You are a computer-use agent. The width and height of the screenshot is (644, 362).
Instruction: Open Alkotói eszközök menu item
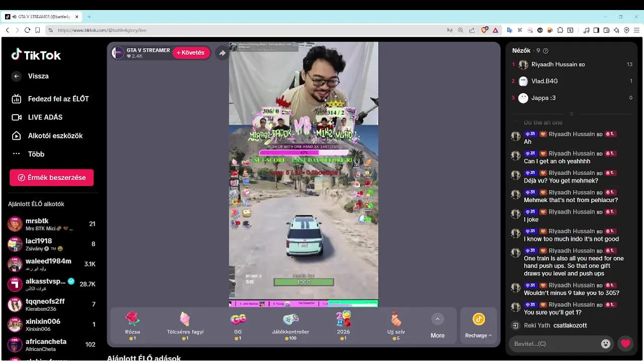click(47, 136)
